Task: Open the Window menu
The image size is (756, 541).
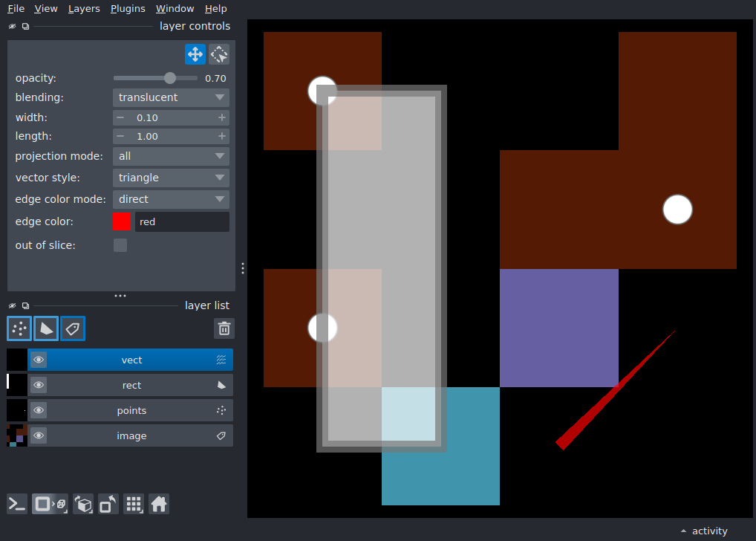Action: click(x=175, y=9)
